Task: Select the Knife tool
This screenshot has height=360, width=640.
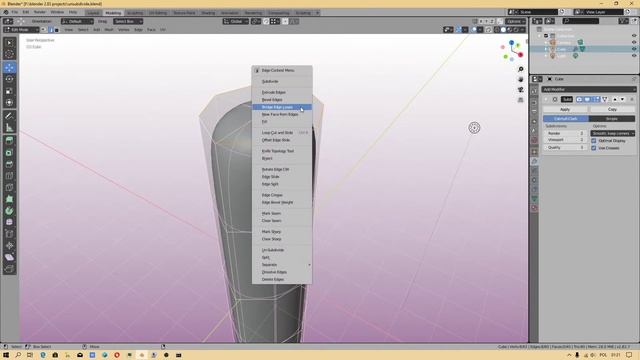Action: point(9,188)
